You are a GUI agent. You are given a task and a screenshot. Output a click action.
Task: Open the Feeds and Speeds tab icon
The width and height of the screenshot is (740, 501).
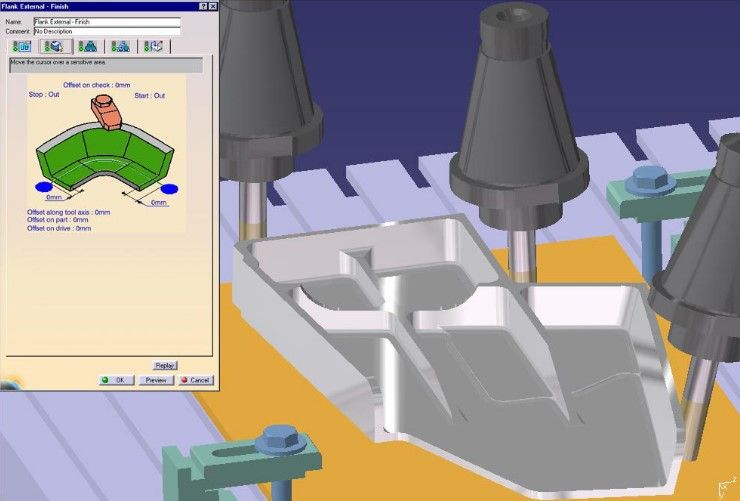click(x=121, y=46)
